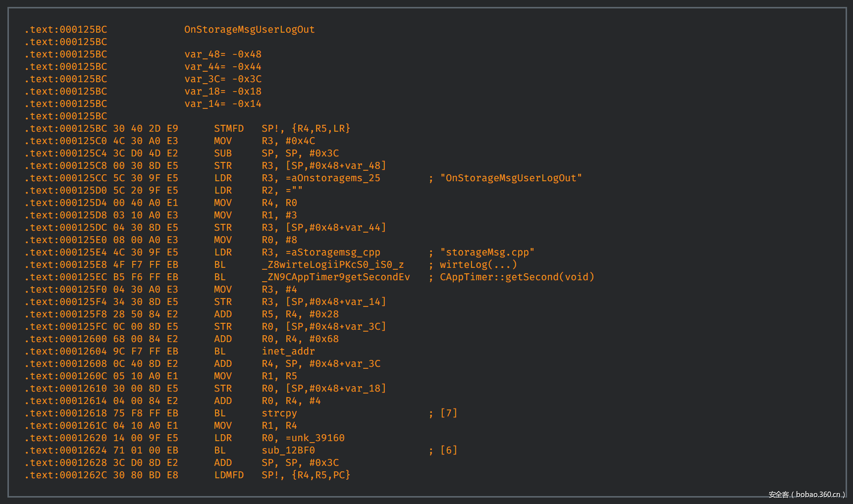Select the STMFD instruction mnemonic
The height and width of the screenshot is (504, 853).
tap(229, 129)
